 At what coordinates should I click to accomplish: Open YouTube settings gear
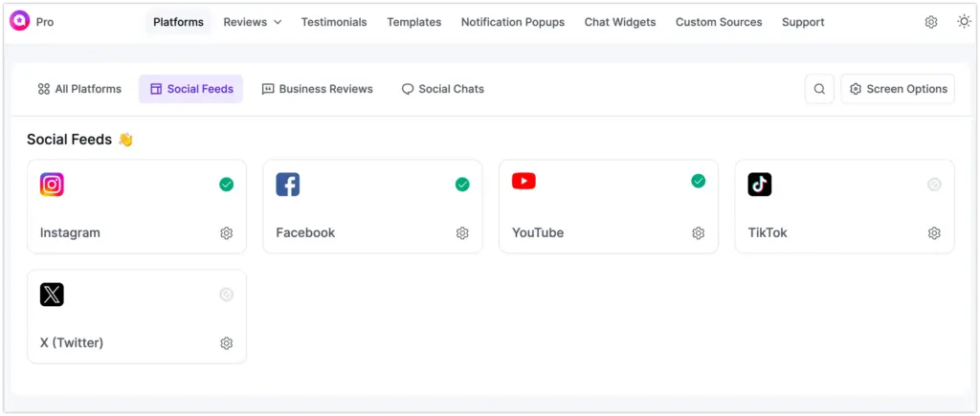click(x=698, y=233)
